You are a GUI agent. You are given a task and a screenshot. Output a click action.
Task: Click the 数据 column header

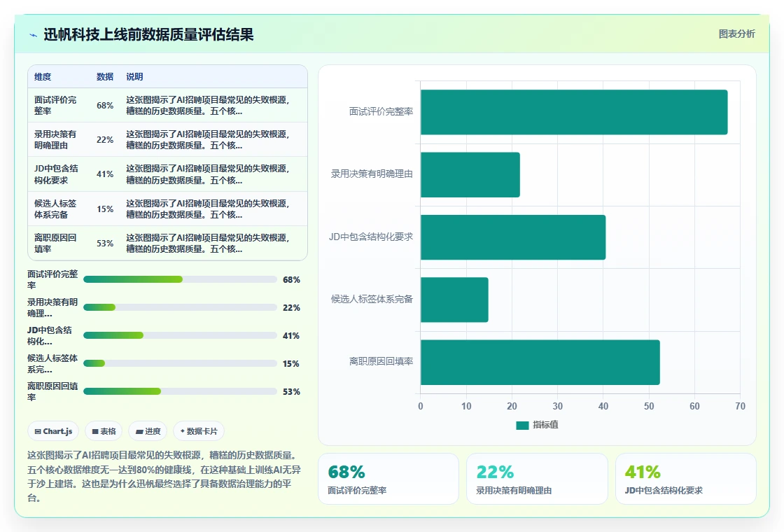(x=105, y=76)
